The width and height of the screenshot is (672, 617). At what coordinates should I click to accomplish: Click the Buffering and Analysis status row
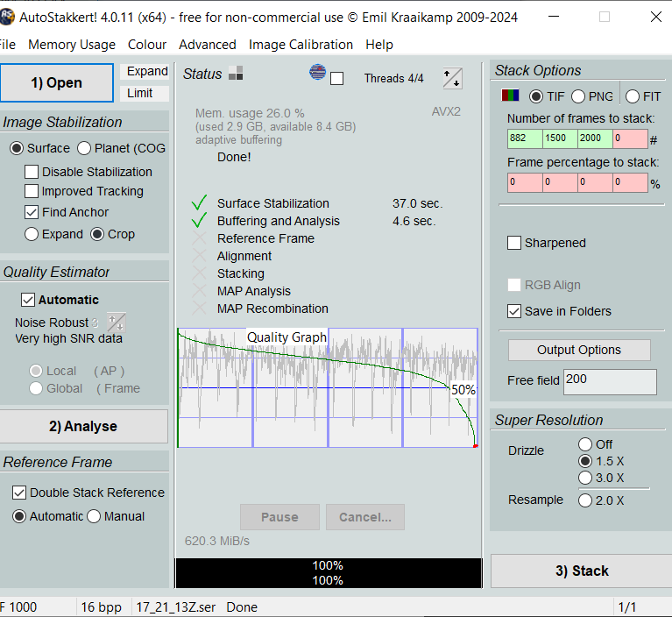tap(314, 221)
